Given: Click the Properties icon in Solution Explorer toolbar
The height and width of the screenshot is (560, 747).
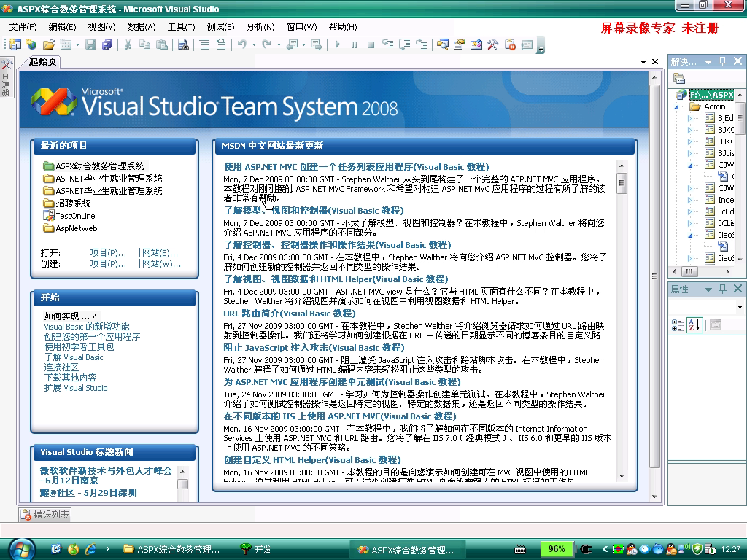Looking at the screenshot, I should (x=679, y=78).
